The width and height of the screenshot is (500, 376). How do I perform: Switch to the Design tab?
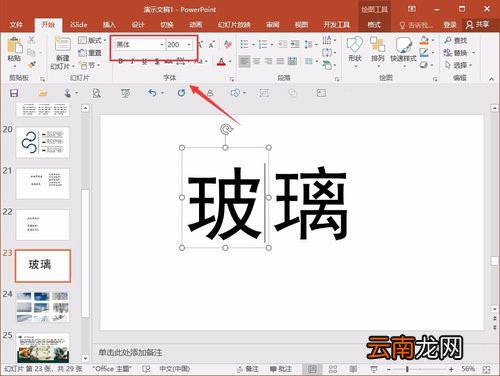[x=138, y=25]
